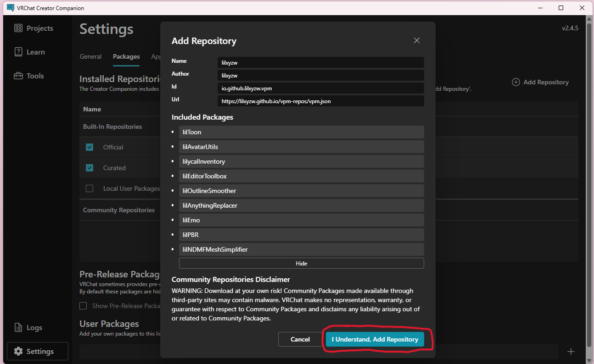Click Built-In Repositories group label
The width and height of the screenshot is (594, 364).
(x=112, y=127)
